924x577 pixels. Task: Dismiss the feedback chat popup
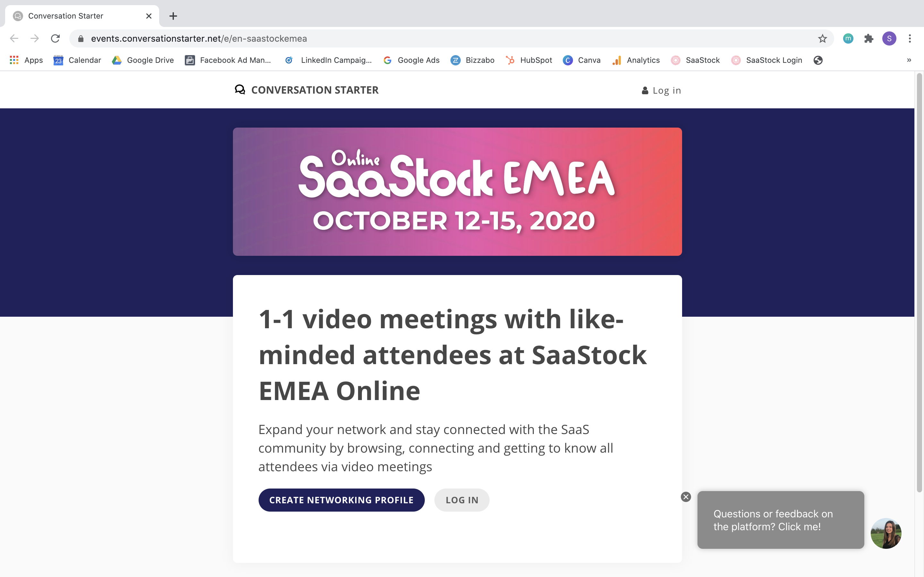click(686, 497)
